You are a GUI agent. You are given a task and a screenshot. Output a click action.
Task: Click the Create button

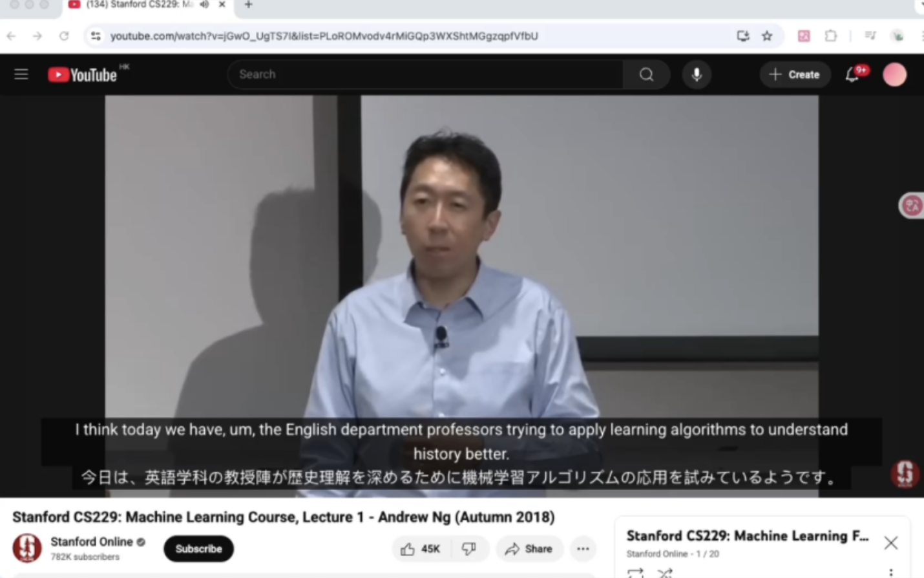coord(794,75)
